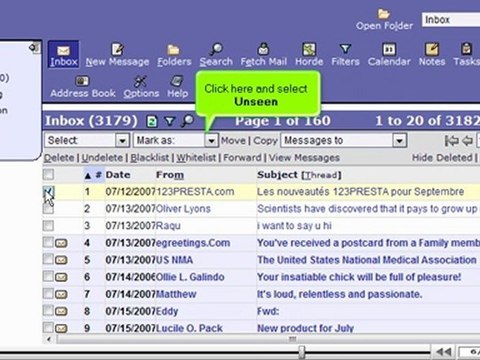Screen dimensions: 480x360
Task: Open the Messages to dropdown
Action: [344, 140]
